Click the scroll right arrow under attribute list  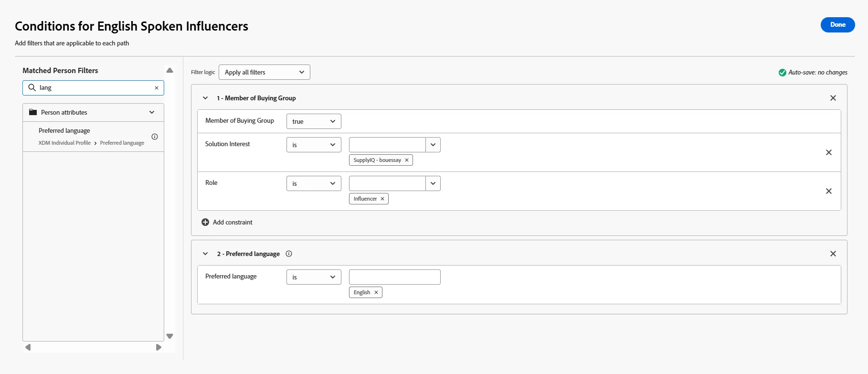point(159,347)
